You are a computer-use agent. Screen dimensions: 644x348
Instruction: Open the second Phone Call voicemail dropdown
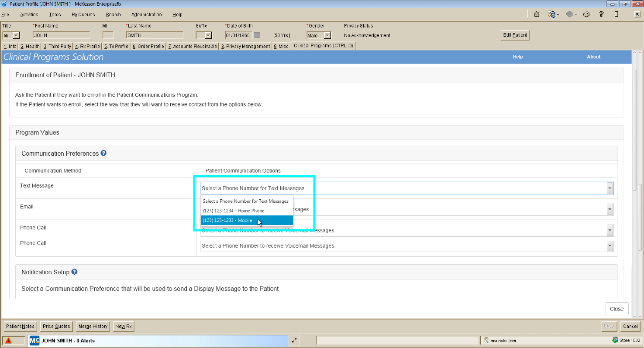pos(610,246)
